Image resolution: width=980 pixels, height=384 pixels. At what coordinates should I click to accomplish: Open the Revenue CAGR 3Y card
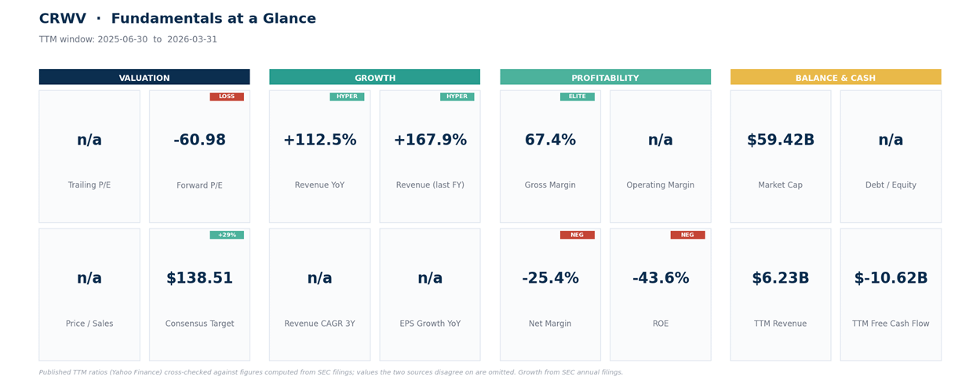point(319,294)
